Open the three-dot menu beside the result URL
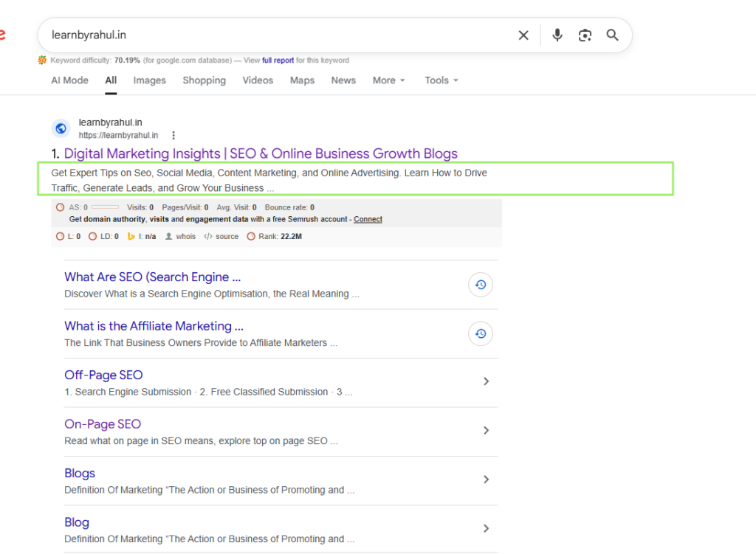756x554 pixels. pos(173,135)
